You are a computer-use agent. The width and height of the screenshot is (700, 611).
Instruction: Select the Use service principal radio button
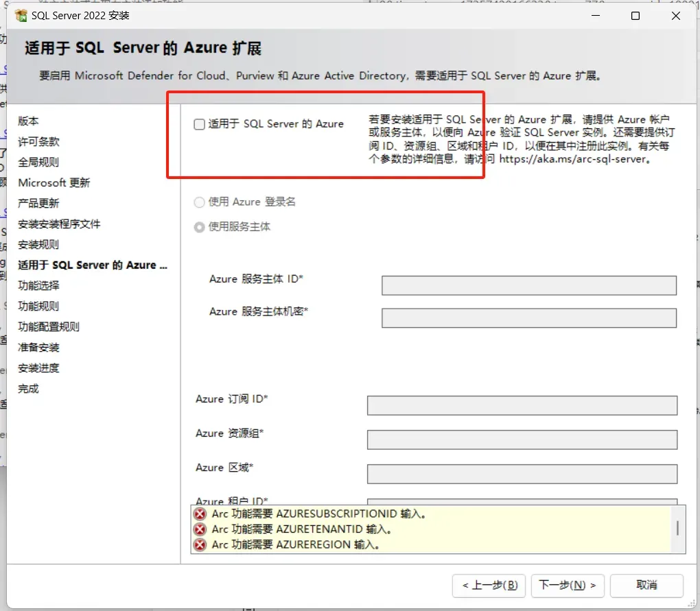[x=199, y=227]
